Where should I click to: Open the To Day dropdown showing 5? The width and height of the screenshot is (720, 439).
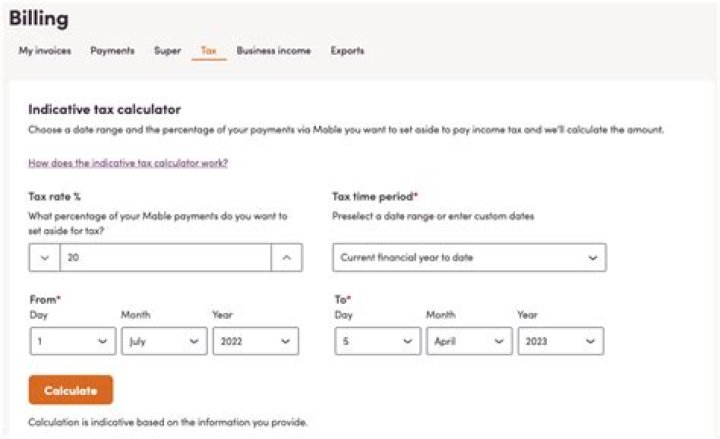376,341
